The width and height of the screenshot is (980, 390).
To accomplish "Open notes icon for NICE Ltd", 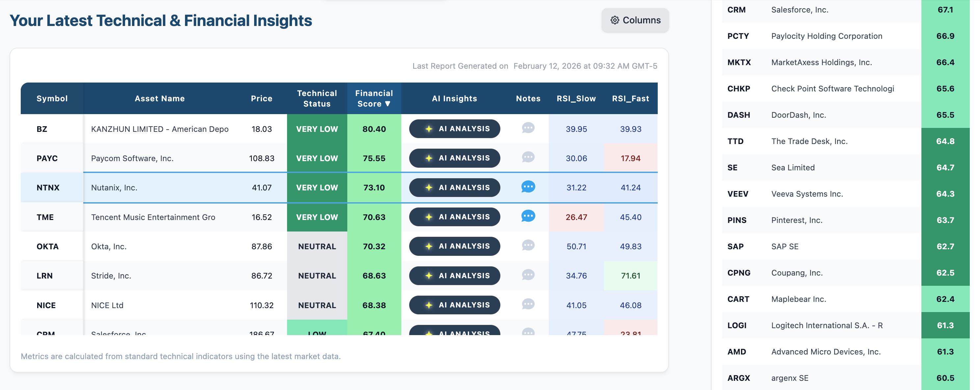I will pyautogui.click(x=528, y=305).
